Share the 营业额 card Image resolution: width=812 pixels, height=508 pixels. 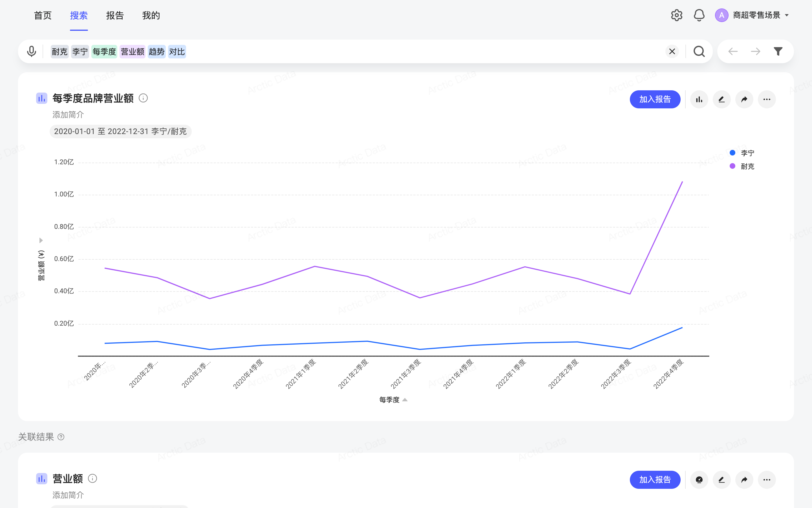[x=744, y=480]
